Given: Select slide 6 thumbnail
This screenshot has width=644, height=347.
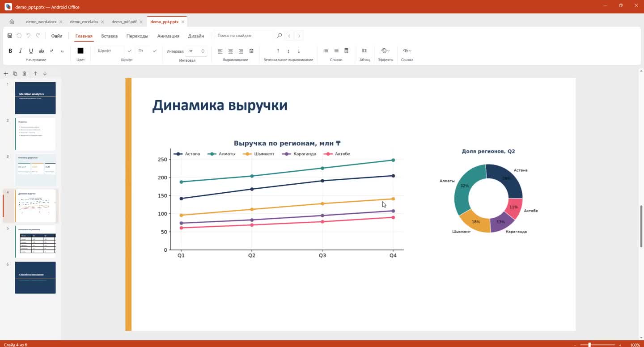Looking at the screenshot, I should tap(35, 278).
